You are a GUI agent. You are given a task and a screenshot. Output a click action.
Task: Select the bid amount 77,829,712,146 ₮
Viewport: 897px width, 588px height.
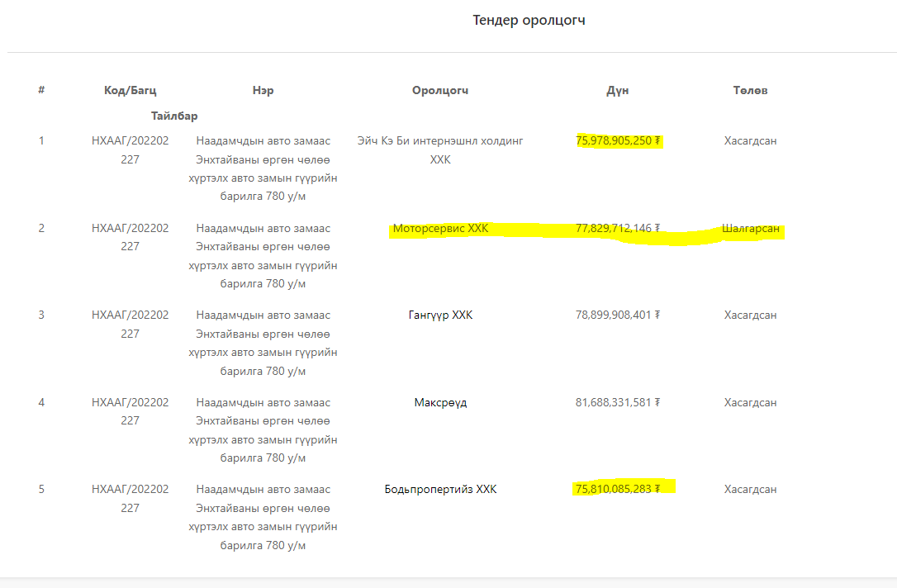(618, 228)
